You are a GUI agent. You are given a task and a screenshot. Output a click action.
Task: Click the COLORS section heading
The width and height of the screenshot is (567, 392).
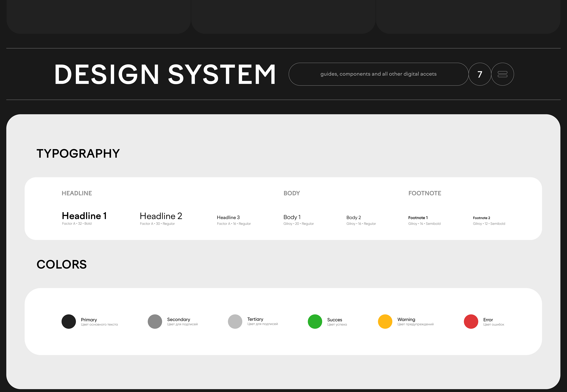click(62, 264)
